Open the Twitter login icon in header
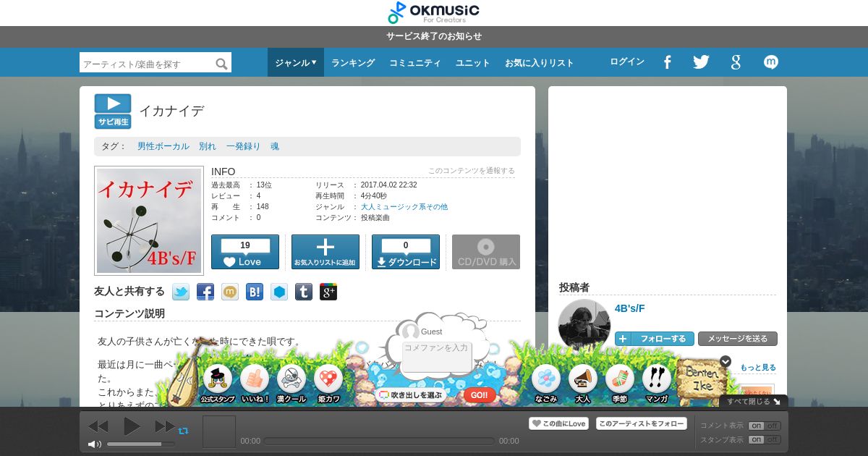Image resolution: width=868 pixels, height=456 pixels. 701,62
